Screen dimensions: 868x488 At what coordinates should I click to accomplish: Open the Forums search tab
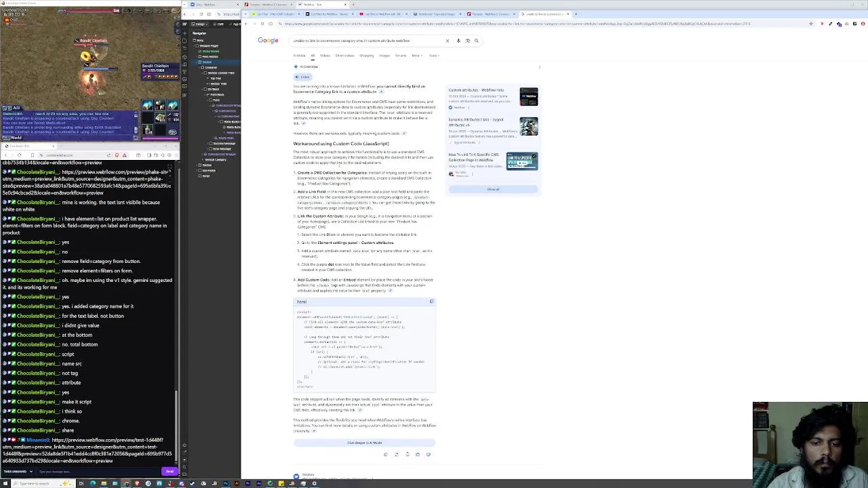coord(401,56)
